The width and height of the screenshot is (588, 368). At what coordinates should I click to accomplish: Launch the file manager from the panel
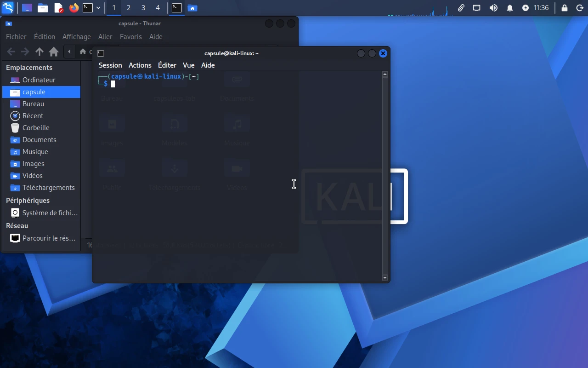[43, 8]
